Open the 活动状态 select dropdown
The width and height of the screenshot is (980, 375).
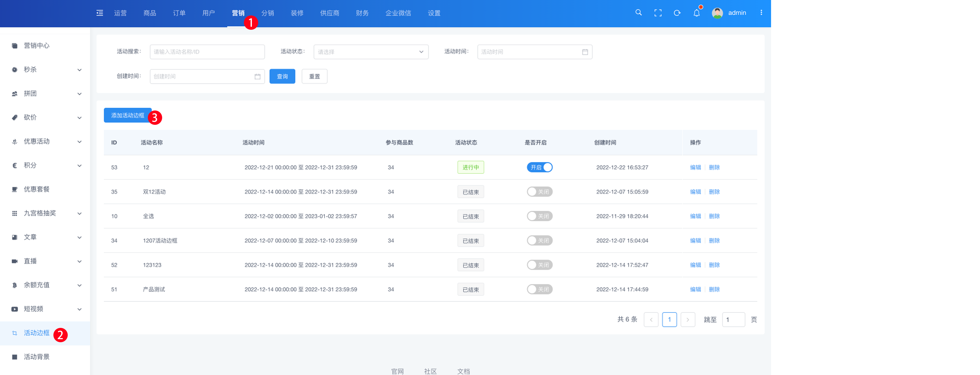371,52
